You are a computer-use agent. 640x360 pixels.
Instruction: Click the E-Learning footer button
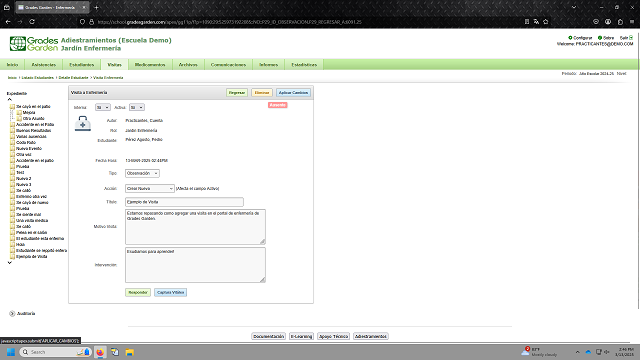[x=301, y=336]
